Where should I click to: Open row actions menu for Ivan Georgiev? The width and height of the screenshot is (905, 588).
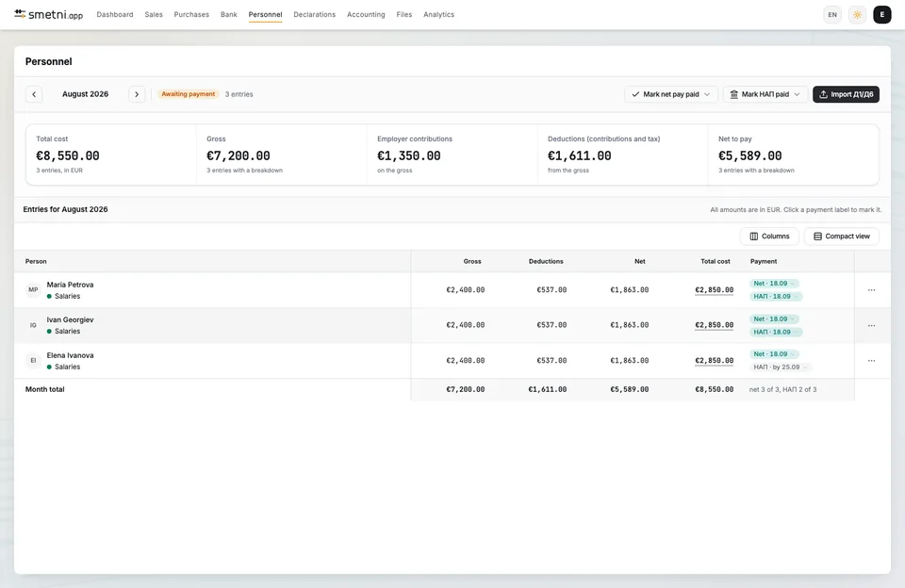871,325
